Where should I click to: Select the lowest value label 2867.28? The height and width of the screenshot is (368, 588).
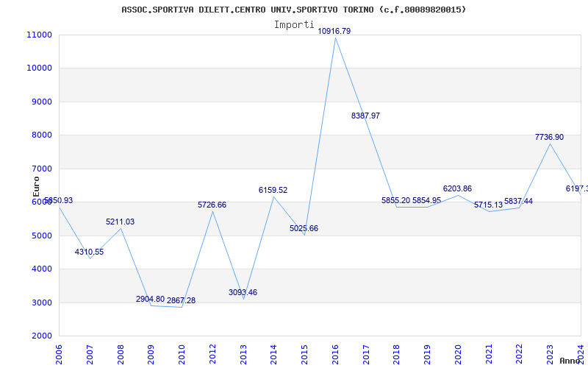[x=181, y=300]
